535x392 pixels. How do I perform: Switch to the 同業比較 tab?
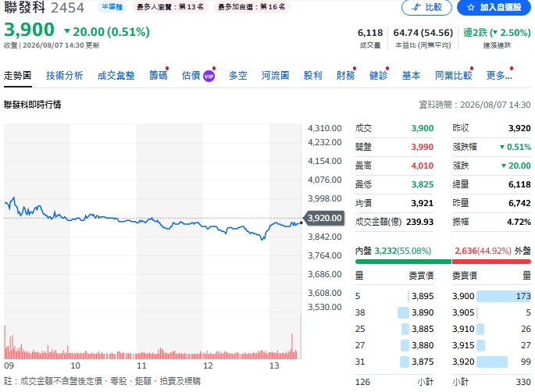pyautogui.click(x=454, y=76)
